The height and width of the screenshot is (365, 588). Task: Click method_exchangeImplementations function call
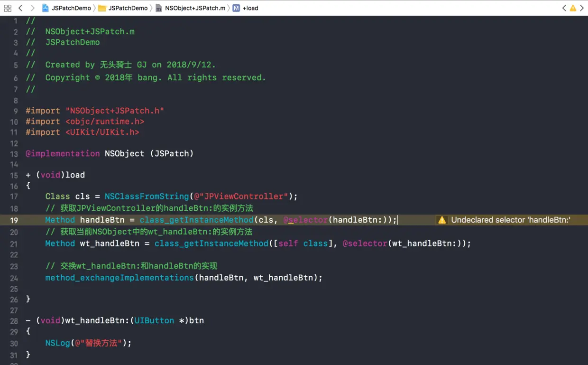click(x=119, y=278)
